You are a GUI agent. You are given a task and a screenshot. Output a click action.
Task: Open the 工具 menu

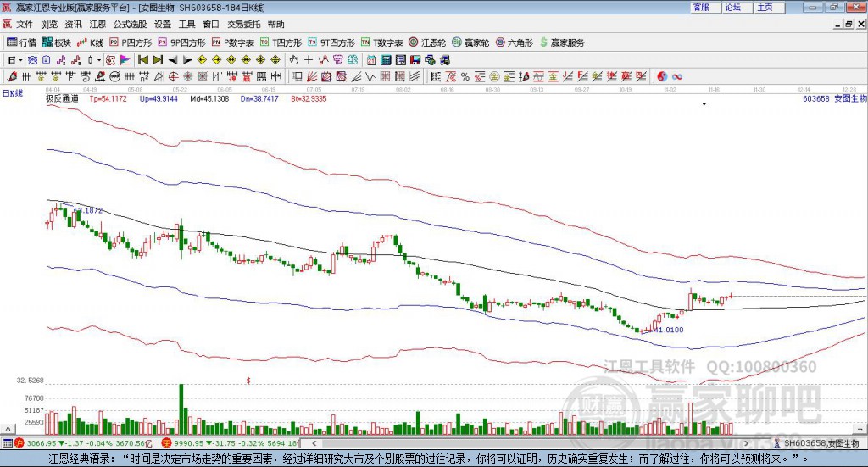pyautogui.click(x=186, y=25)
